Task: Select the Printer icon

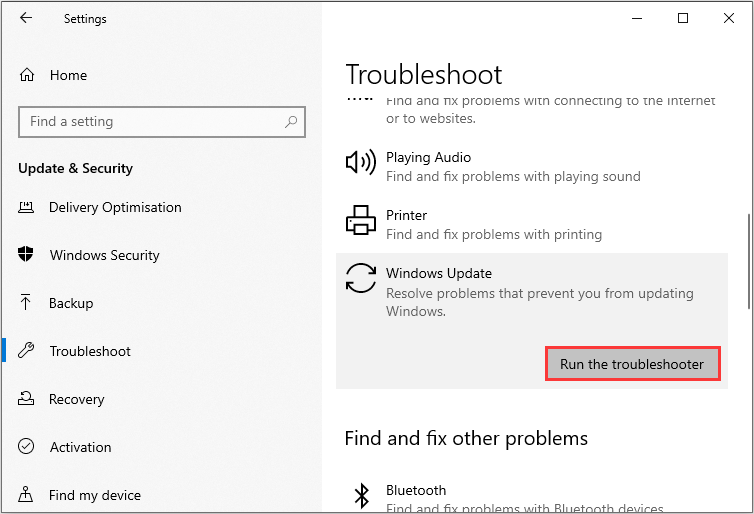Action: click(360, 221)
